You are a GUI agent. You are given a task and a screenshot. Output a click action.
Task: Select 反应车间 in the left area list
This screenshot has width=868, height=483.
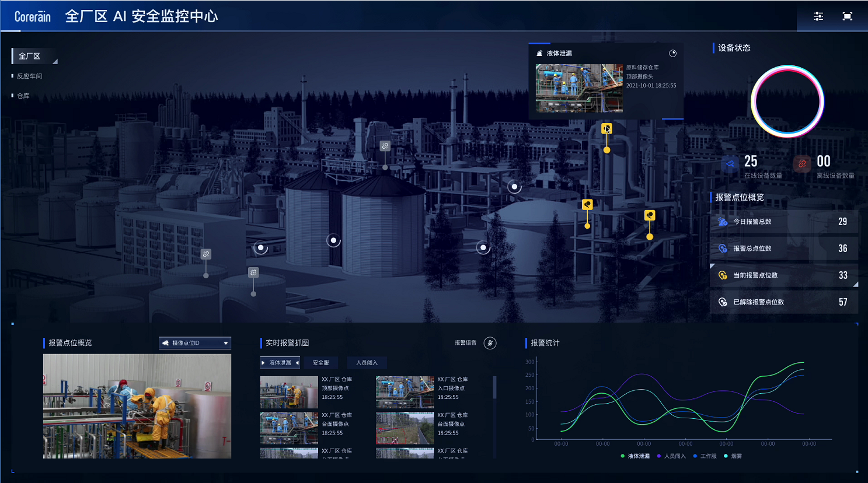pos(29,76)
